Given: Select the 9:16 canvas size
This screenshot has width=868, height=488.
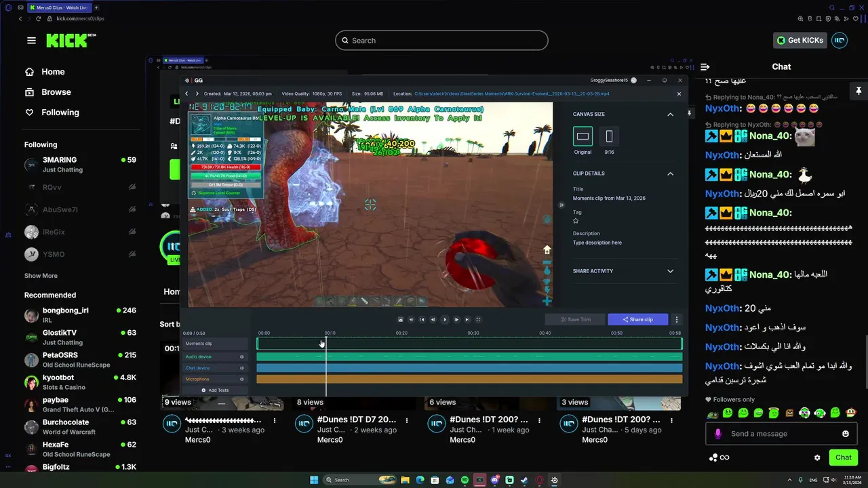Looking at the screenshot, I should pos(609,136).
